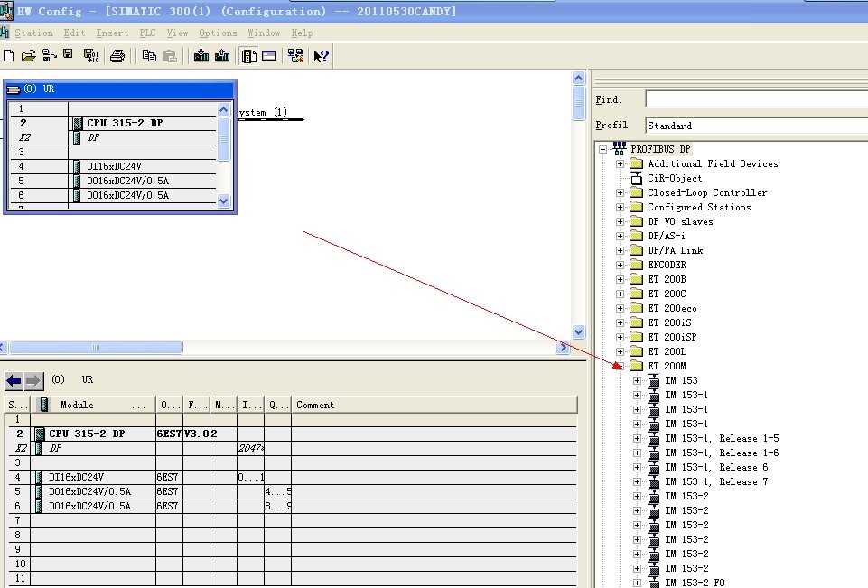Click the Upload to Programming Device icon
The width and height of the screenshot is (868, 588).
click(222, 56)
